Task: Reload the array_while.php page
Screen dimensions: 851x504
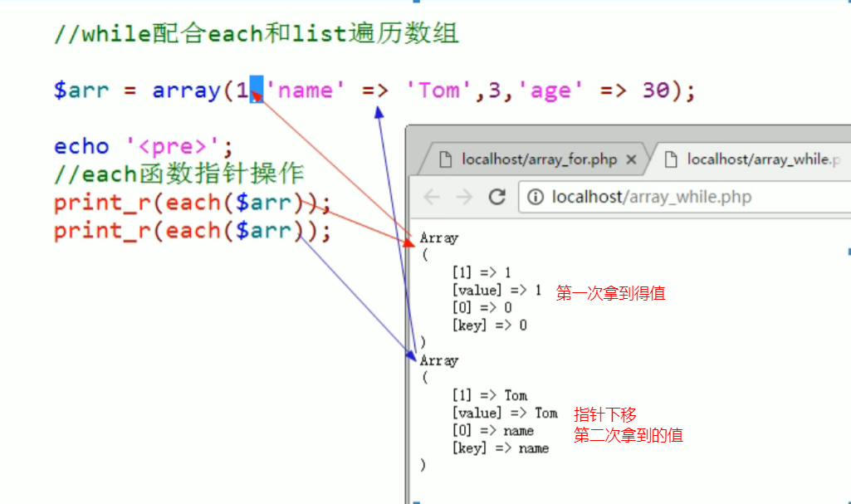Action: (497, 197)
